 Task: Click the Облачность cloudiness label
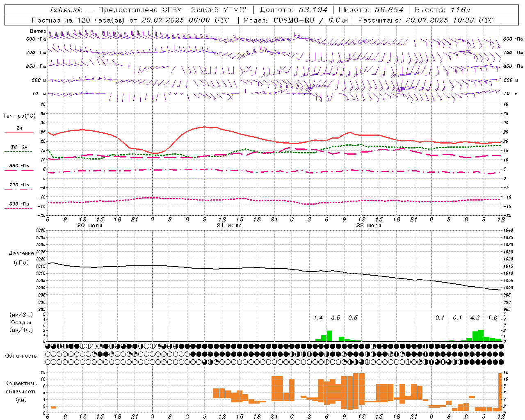[x=21, y=356]
